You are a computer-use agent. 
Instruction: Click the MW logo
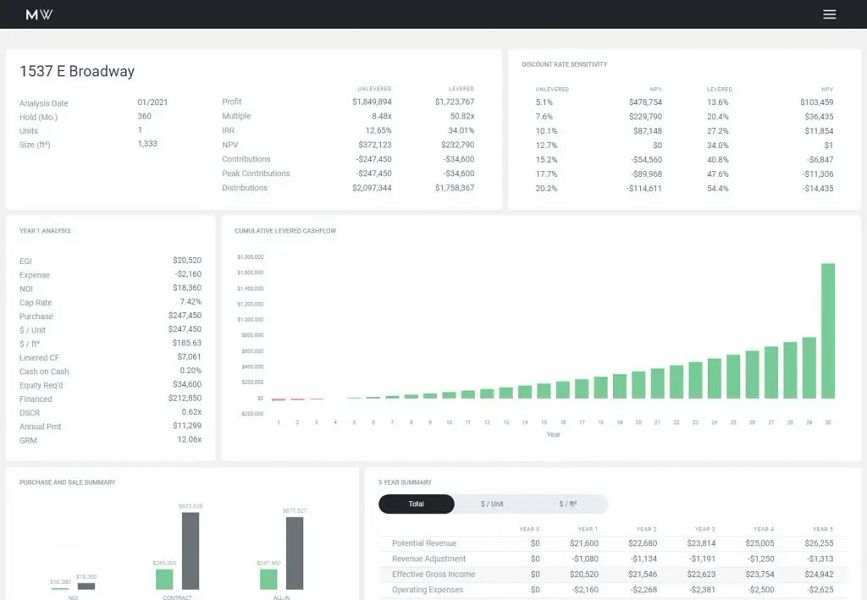[x=39, y=14]
